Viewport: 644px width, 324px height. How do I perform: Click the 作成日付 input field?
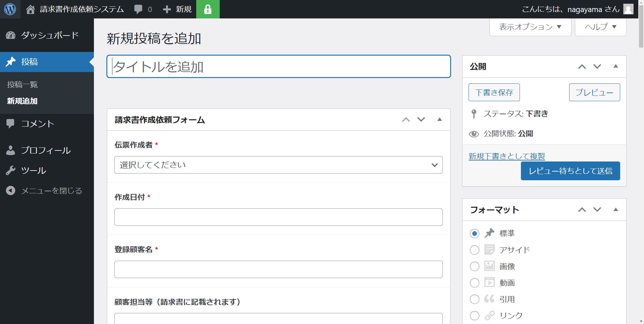(x=278, y=217)
